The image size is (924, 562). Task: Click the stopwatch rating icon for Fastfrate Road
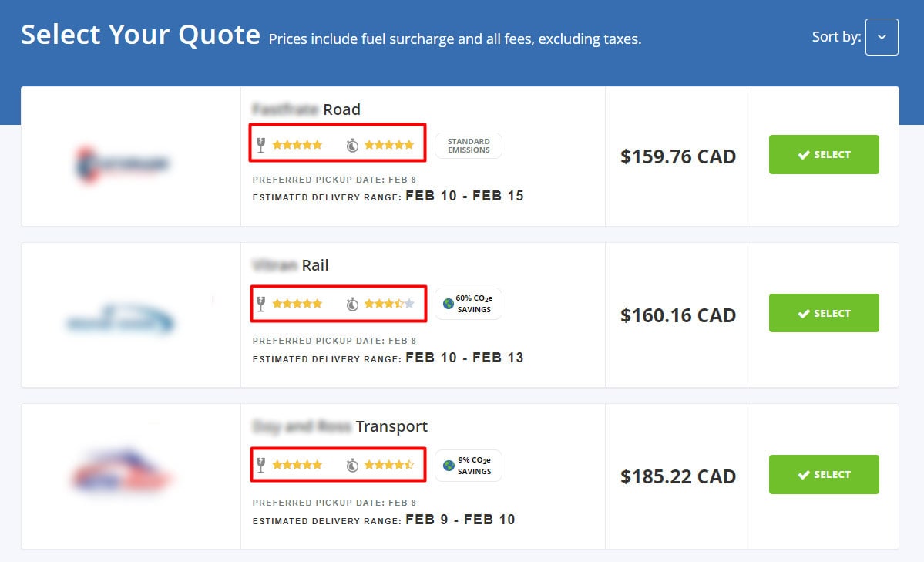tap(353, 144)
